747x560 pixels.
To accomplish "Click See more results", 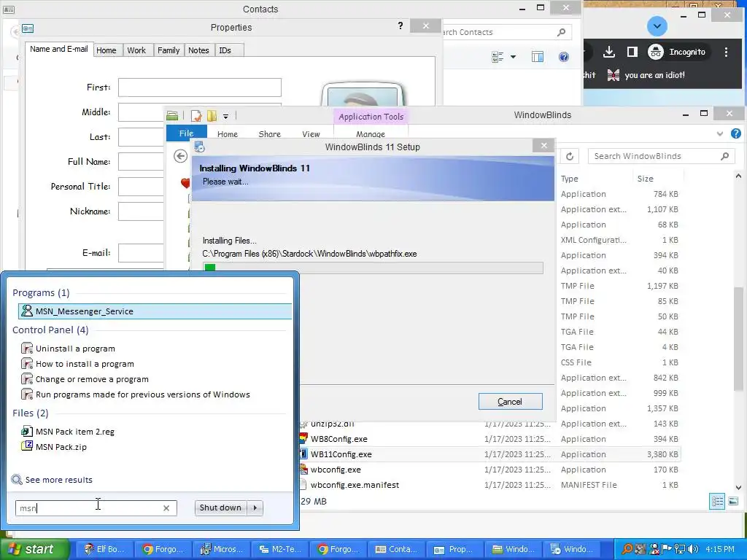I will [52, 480].
